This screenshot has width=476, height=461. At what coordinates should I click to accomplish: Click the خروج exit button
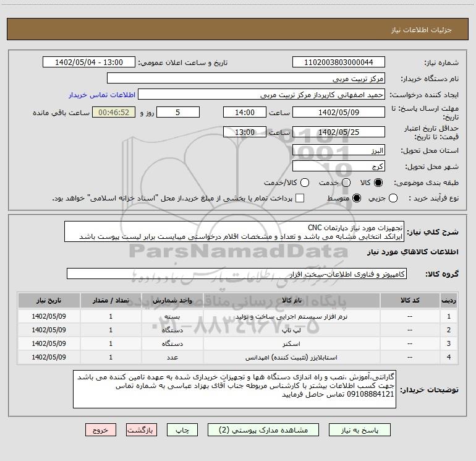101,430
